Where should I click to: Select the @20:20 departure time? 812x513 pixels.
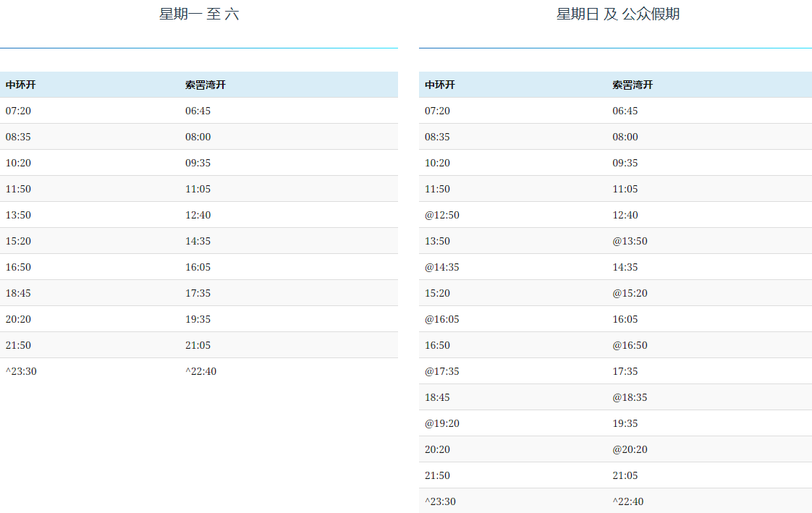(x=630, y=449)
